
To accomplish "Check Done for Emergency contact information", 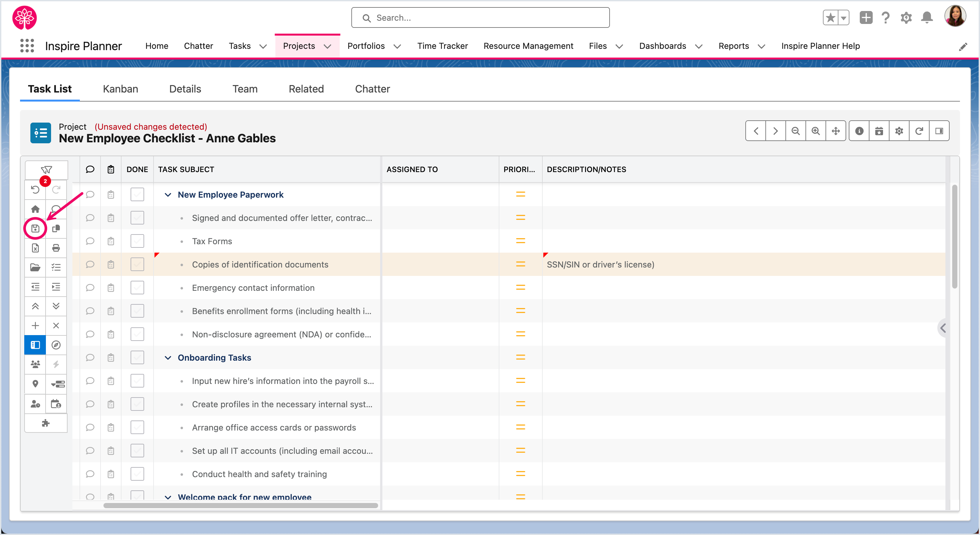I will (x=137, y=288).
